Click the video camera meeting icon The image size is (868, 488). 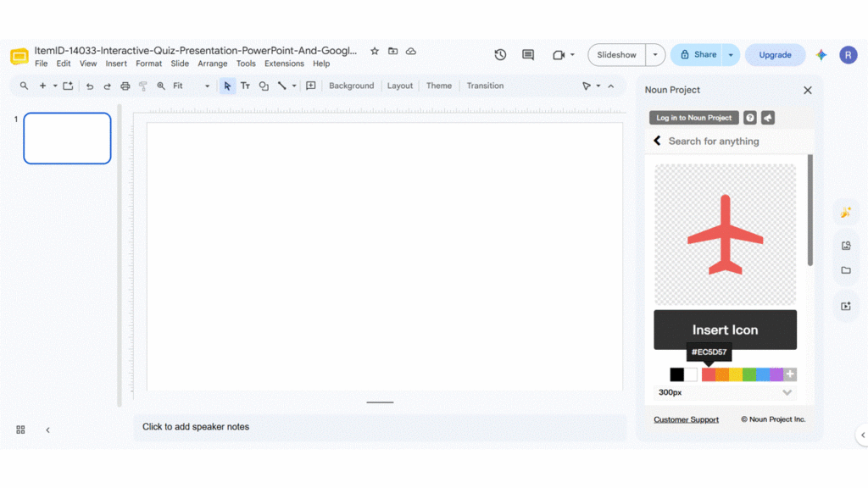click(x=559, y=55)
